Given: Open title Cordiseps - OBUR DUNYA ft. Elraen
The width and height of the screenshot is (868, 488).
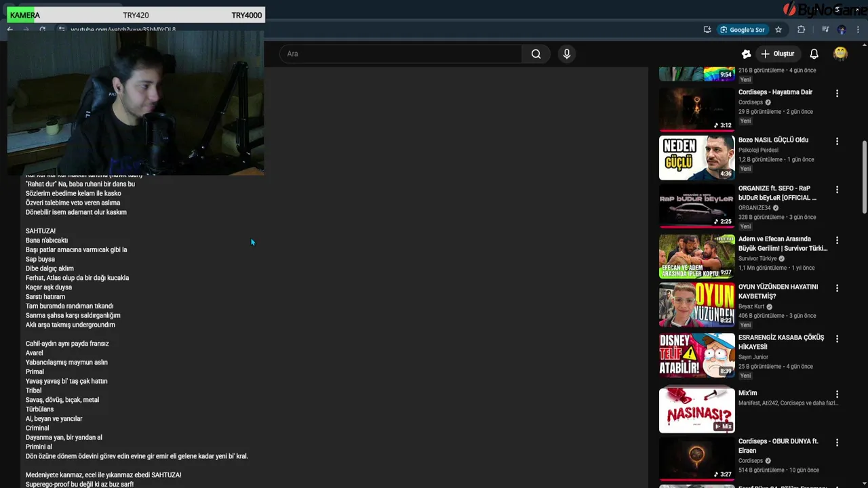Looking at the screenshot, I should pos(778,445).
